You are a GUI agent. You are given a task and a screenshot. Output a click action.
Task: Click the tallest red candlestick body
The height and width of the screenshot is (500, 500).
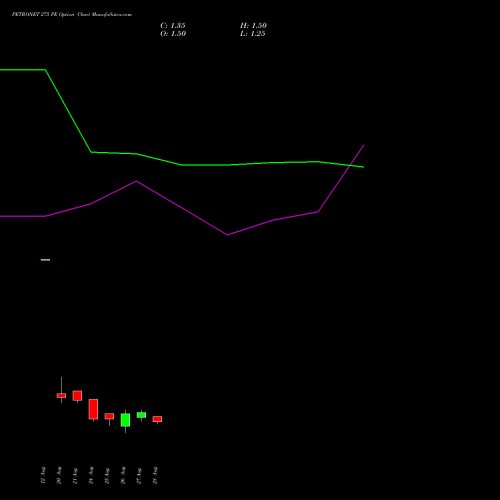coord(93,409)
